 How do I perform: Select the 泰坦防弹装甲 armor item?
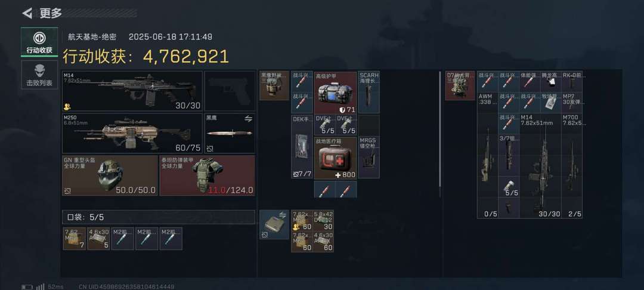tap(208, 175)
